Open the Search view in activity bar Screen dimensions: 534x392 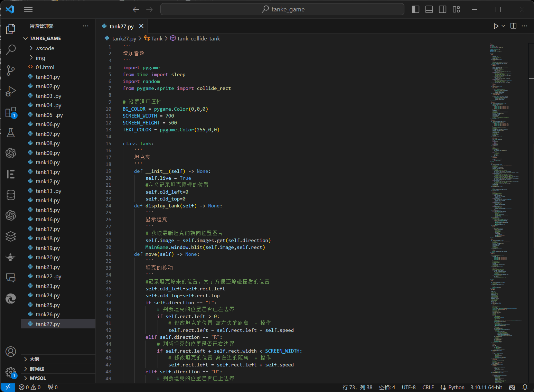11,49
